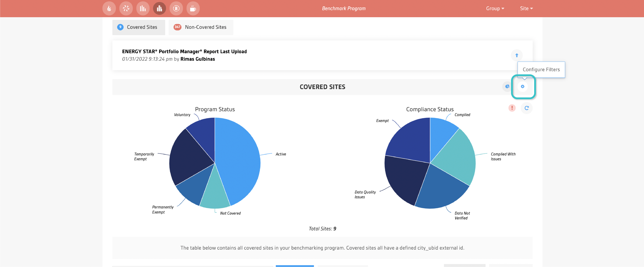The image size is (644, 267).
Task: Click the "Complied With Issues" chart label
Action: tap(503, 157)
